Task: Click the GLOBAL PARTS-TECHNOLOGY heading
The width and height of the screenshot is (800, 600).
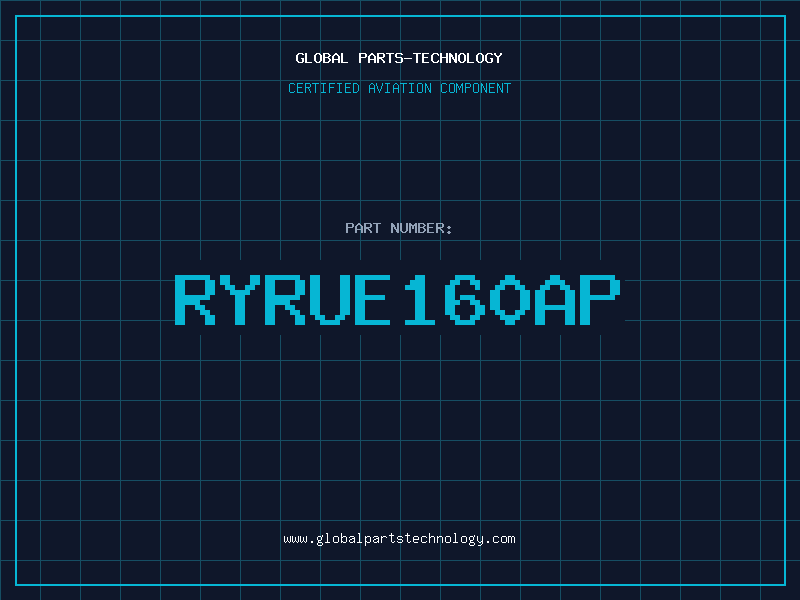Action: click(x=399, y=58)
